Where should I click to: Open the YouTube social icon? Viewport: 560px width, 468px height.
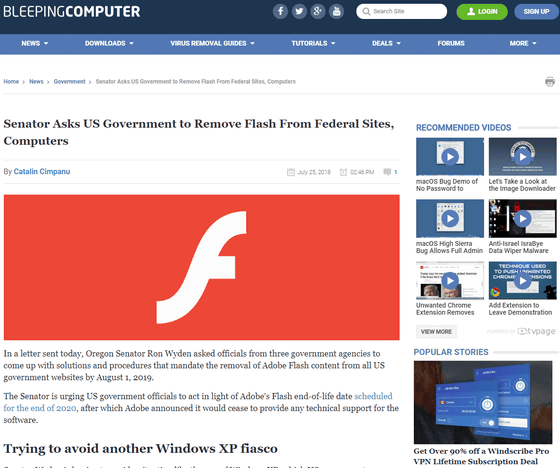click(x=336, y=11)
